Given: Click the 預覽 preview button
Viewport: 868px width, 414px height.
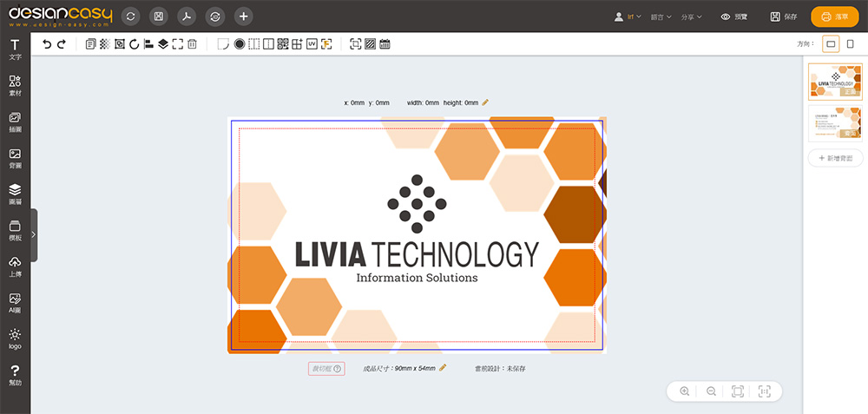Looking at the screenshot, I should pos(733,16).
